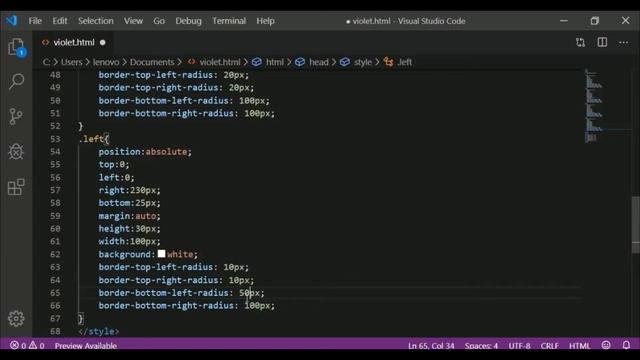Click the errors count in status bar
This screenshot has height=360, width=640.
coord(18,346)
